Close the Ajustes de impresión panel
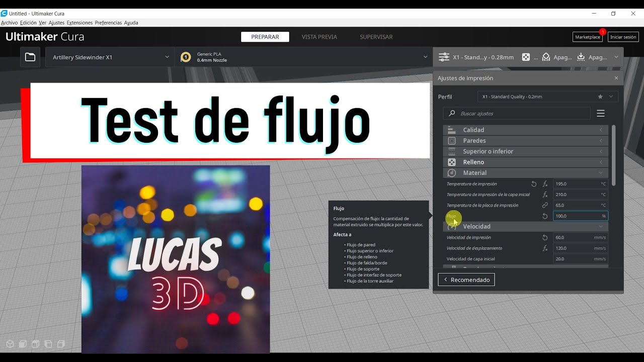Image resolution: width=644 pixels, height=362 pixels. (x=616, y=78)
